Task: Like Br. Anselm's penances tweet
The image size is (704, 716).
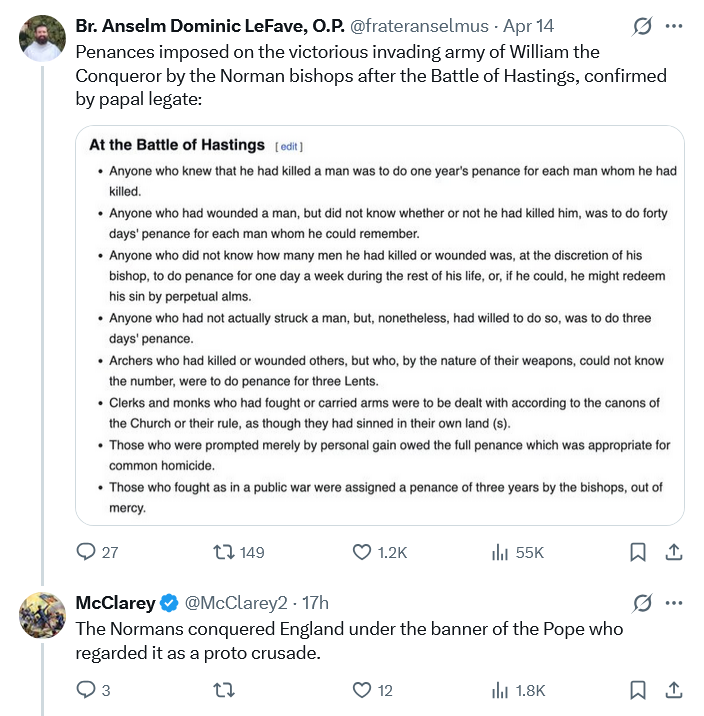Action: coord(363,552)
